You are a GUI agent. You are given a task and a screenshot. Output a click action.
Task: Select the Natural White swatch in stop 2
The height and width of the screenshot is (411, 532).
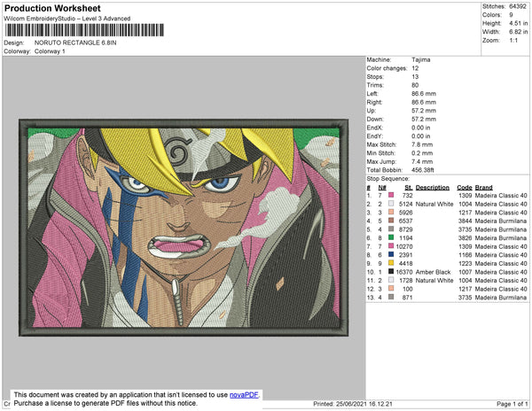pyautogui.click(x=391, y=204)
